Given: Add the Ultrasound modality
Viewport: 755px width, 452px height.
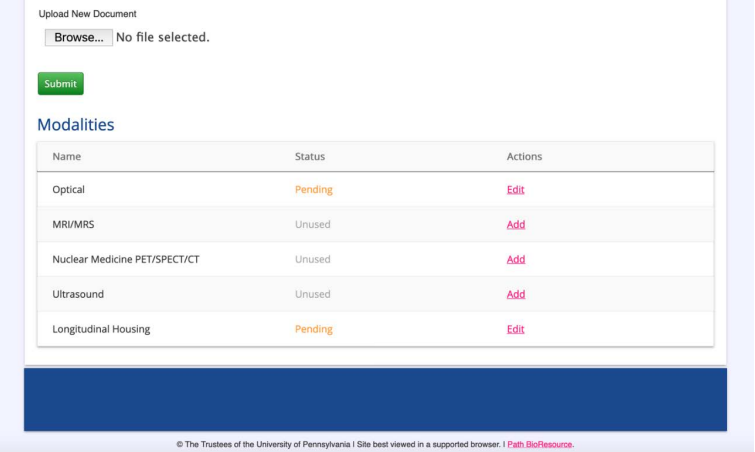Looking at the screenshot, I should pyautogui.click(x=516, y=295).
